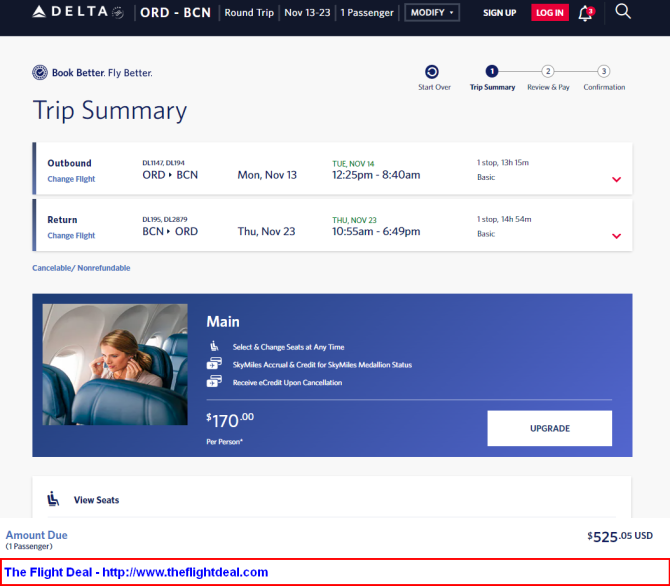670x586 pixels.
Task: Open the search magnifier icon
Action: point(623,12)
